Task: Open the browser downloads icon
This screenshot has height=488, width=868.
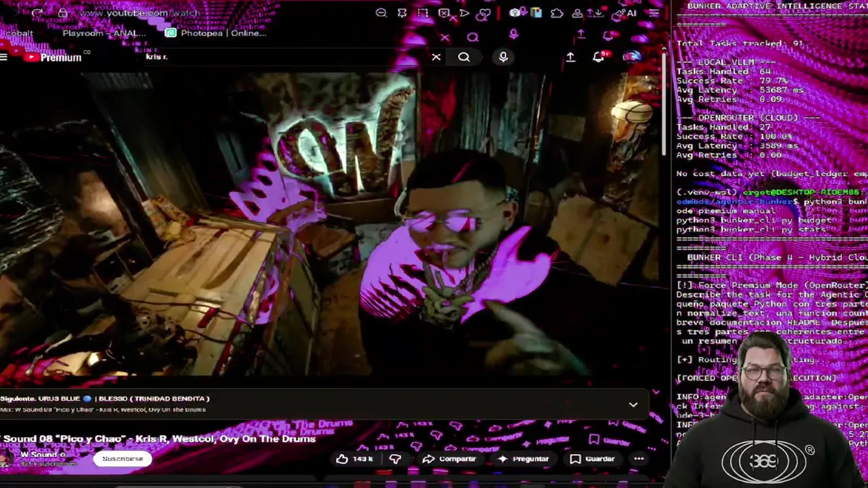Action: [597, 13]
